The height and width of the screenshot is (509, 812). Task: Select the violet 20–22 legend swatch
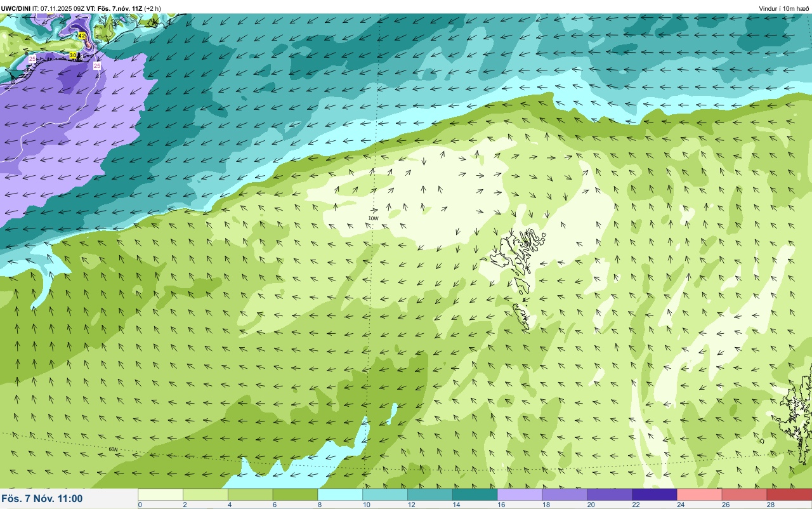click(x=610, y=494)
